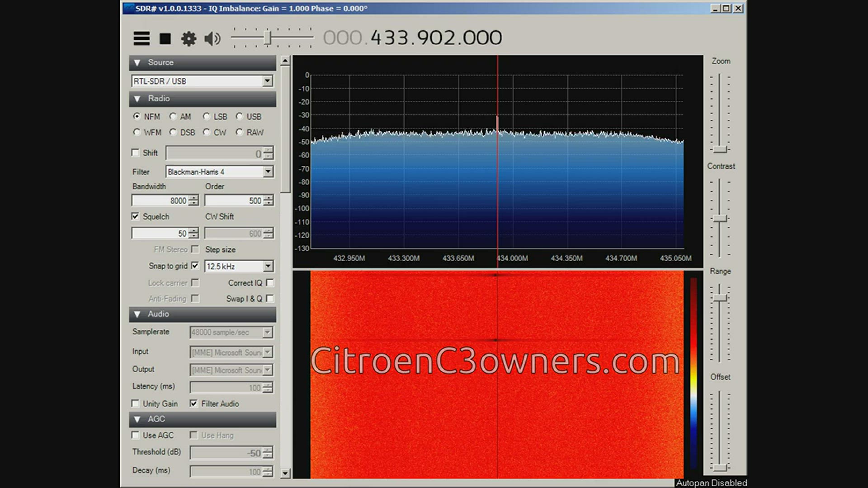
Task: Select the AM mode radio button
Action: (x=173, y=116)
